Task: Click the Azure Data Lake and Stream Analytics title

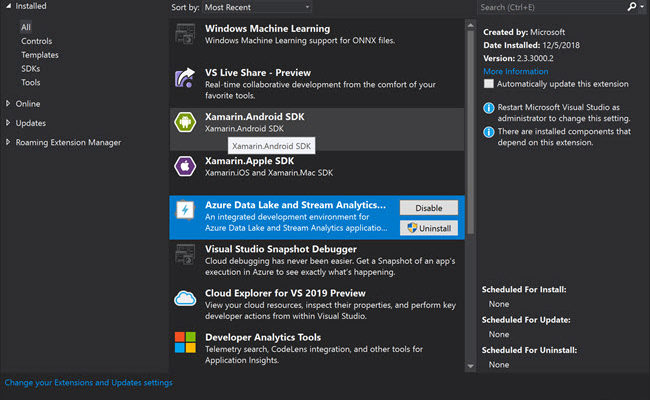Action: (295, 205)
